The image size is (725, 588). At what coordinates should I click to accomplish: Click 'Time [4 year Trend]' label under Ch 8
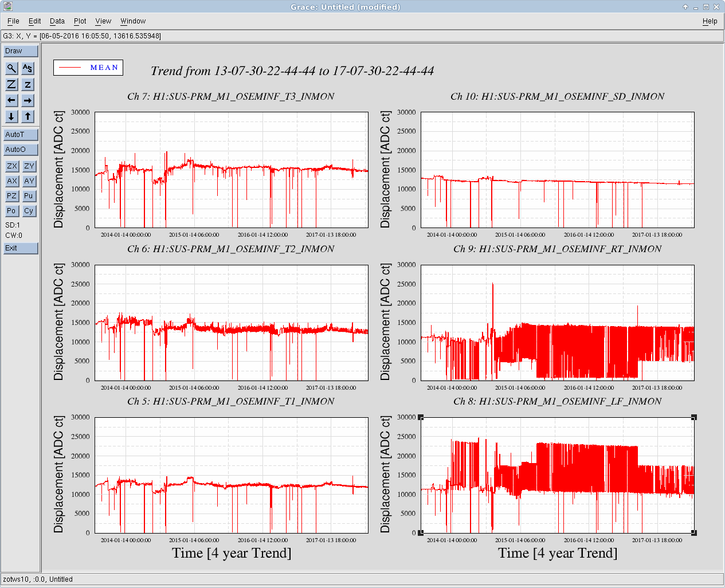click(x=558, y=553)
